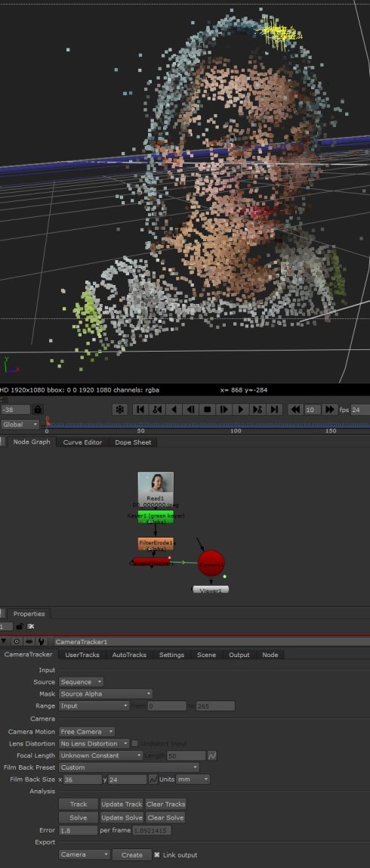Click the center node icon in CameraTracker1 header
The height and width of the screenshot is (868, 370).
tap(17, 642)
